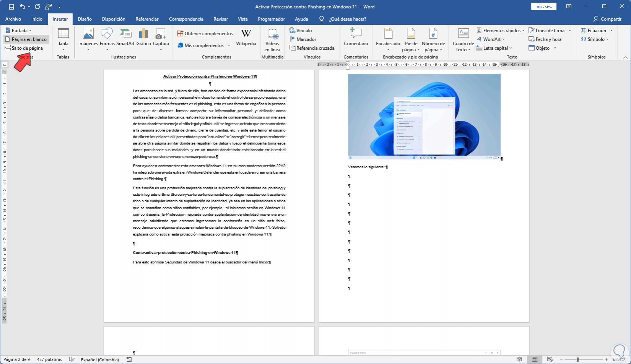This screenshot has height=364, width=631.
Task: Open the Encabezado header dropdown
Action: [x=388, y=40]
